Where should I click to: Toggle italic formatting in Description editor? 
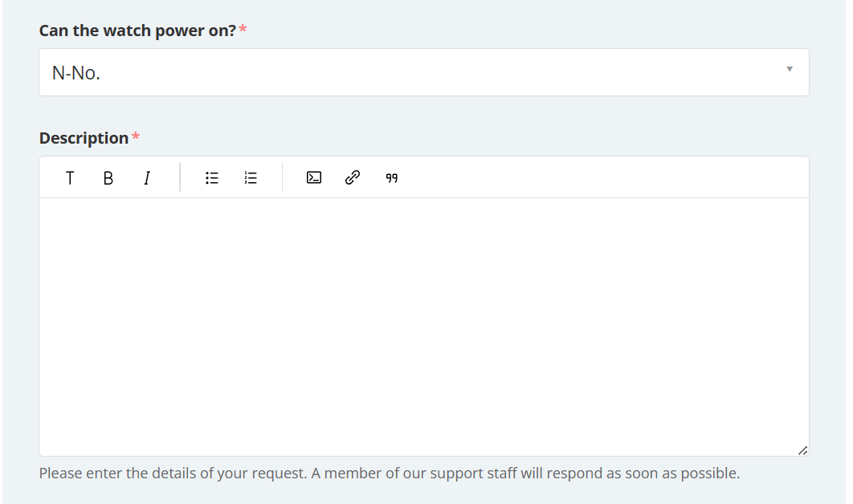tap(146, 178)
